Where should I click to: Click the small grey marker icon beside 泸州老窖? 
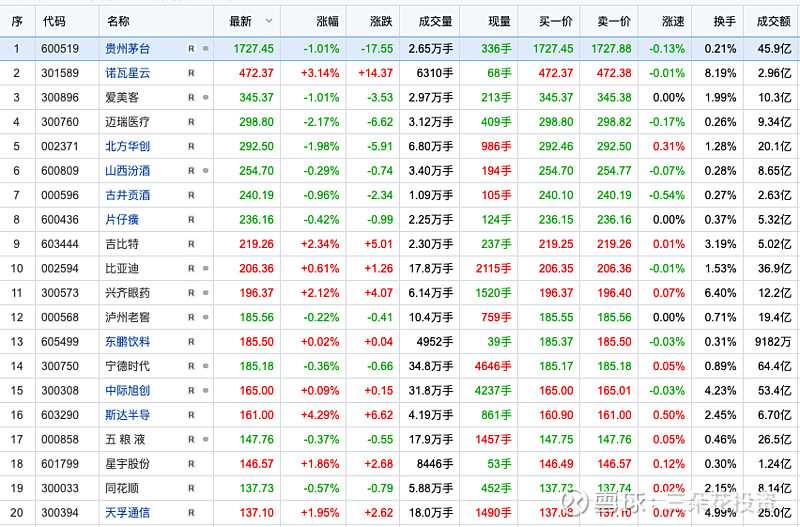(x=206, y=318)
